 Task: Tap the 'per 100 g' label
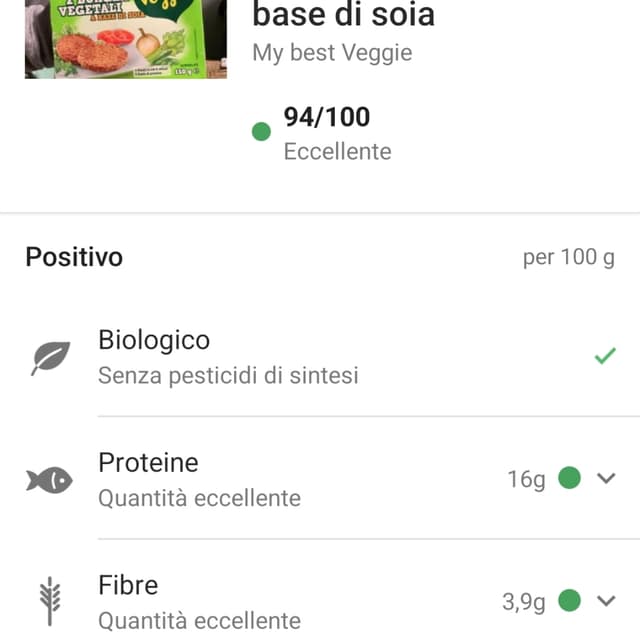pyautogui.click(x=569, y=258)
